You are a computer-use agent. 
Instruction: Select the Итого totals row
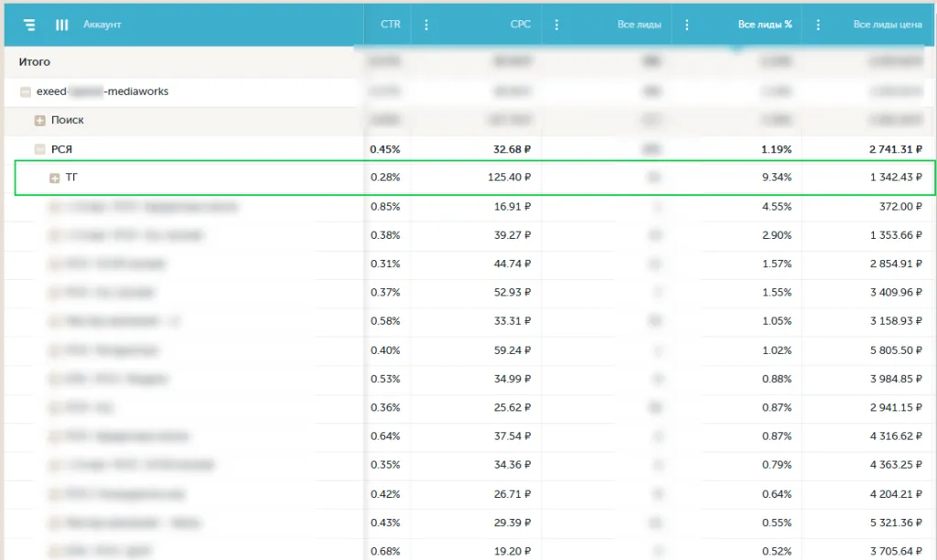[x=35, y=62]
